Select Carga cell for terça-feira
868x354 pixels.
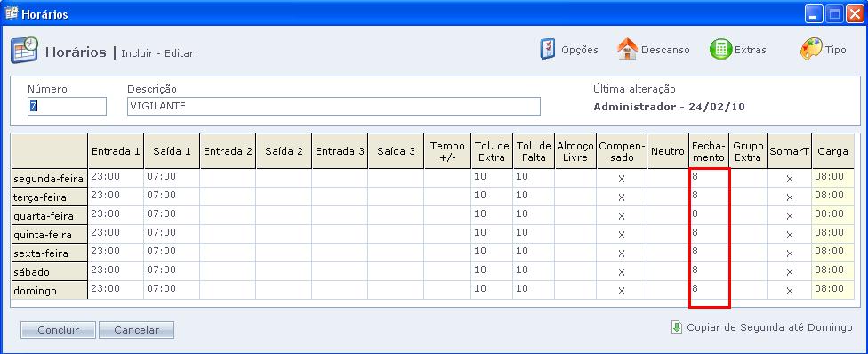[x=832, y=197]
